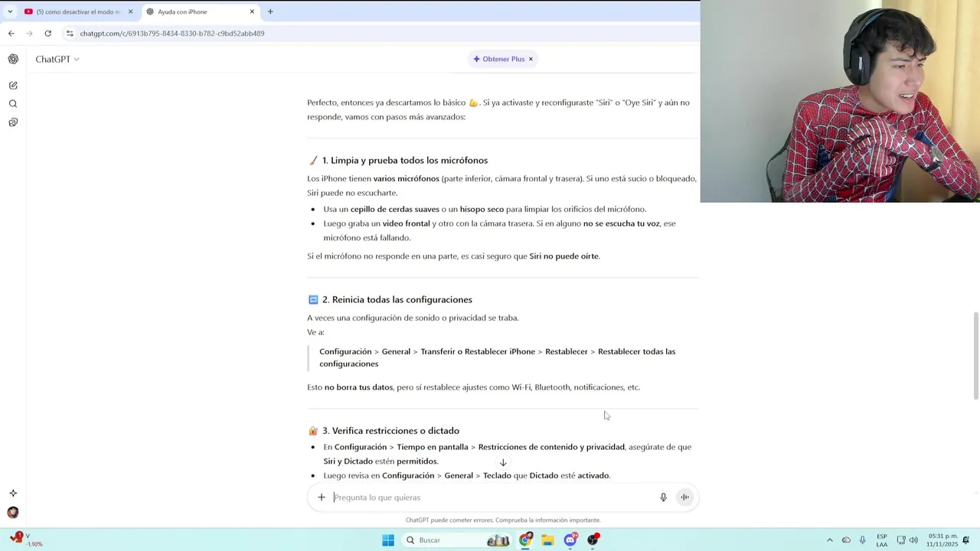Reload the page

pyautogui.click(x=47, y=33)
